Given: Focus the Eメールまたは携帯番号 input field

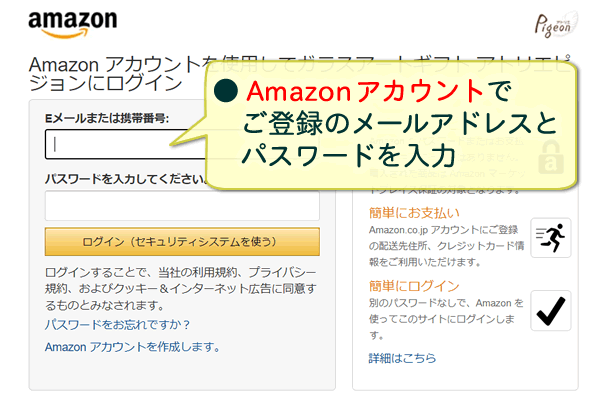Looking at the screenshot, I should pyautogui.click(x=126, y=144).
